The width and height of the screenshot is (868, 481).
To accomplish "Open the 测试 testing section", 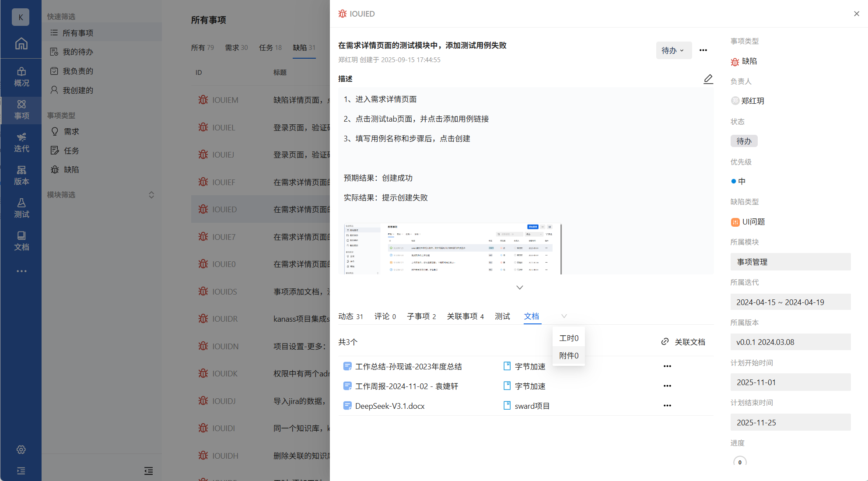I will 21,208.
